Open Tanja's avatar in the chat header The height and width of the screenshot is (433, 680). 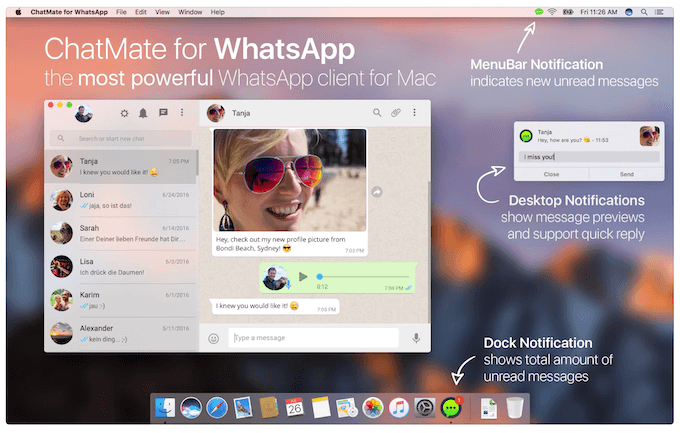(x=216, y=113)
